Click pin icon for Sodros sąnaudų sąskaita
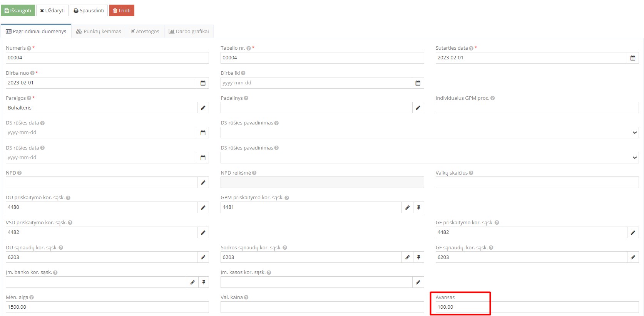This screenshot has width=644, height=316. [418, 257]
